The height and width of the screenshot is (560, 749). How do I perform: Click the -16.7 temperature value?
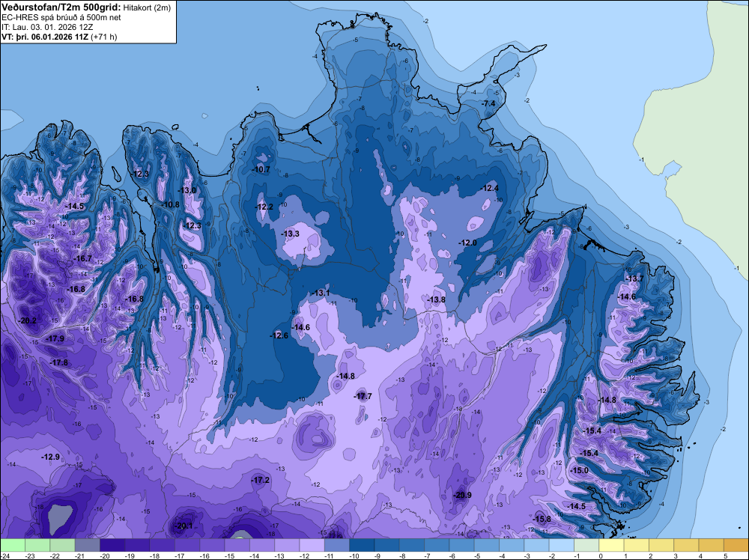[82, 258]
